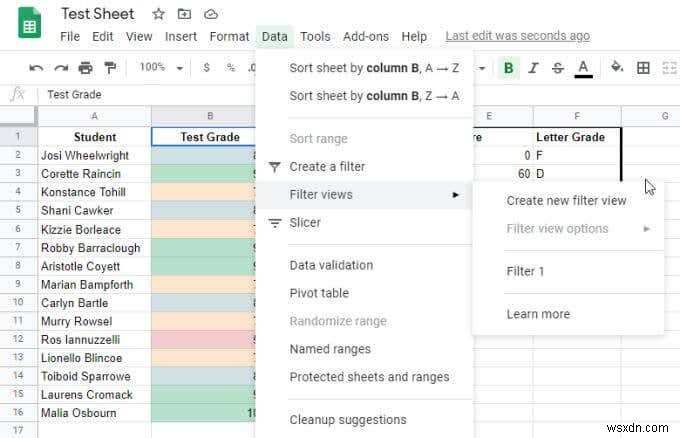Format as currency with dollar icon
680x438 pixels.
coord(206,68)
